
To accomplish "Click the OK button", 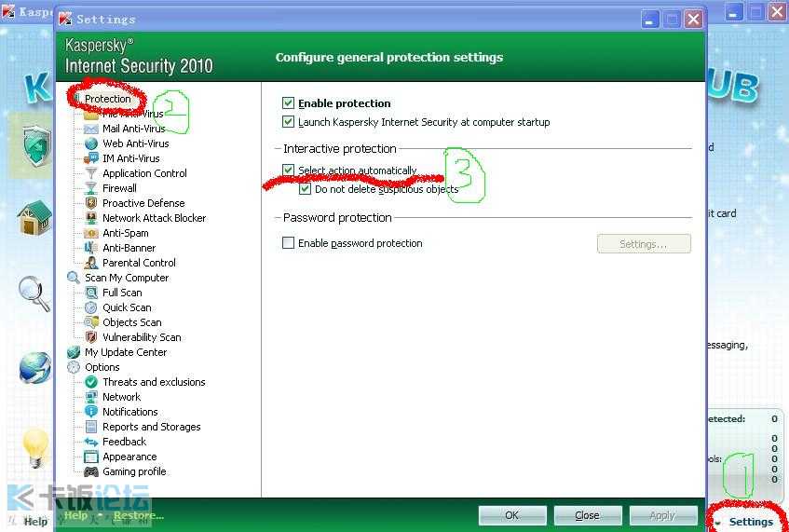I will pyautogui.click(x=512, y=515).
